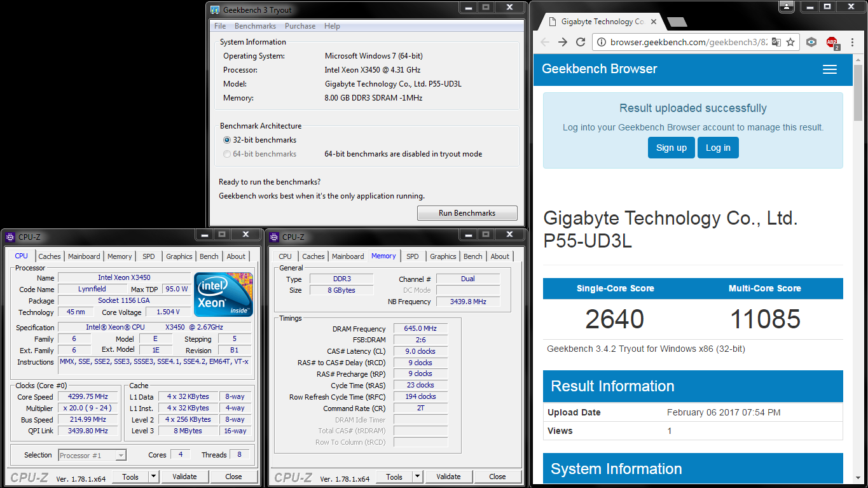Select 32-bit benchmarks radio button
Image resolution: width=868 pixels, height=488 pixels.
[x=227, y=140]
